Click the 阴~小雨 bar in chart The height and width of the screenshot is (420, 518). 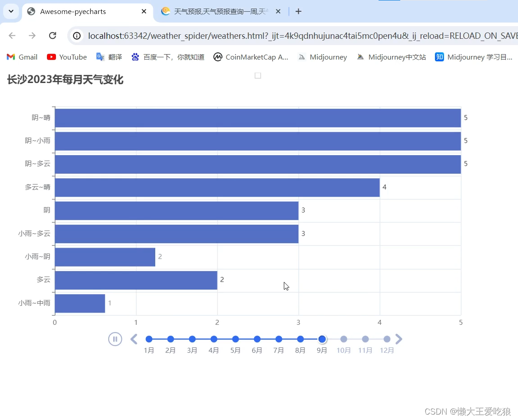258,141
